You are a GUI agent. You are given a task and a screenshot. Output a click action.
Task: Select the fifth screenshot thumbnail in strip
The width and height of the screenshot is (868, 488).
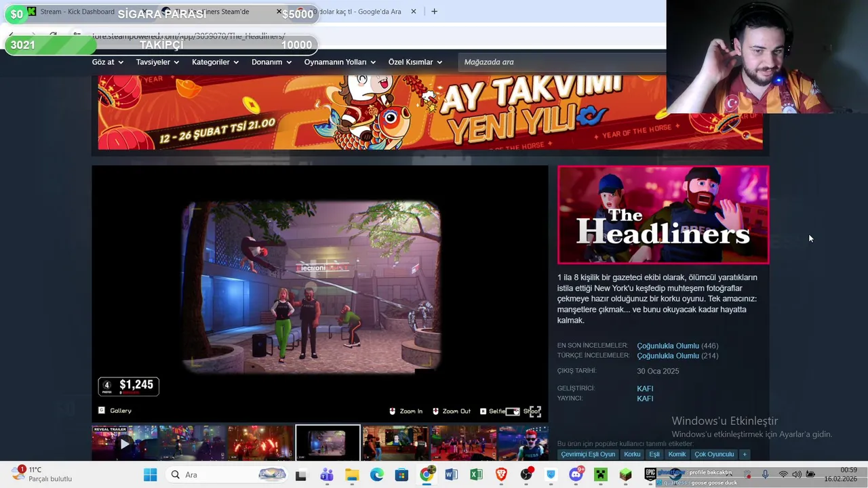tap(395, 443)
